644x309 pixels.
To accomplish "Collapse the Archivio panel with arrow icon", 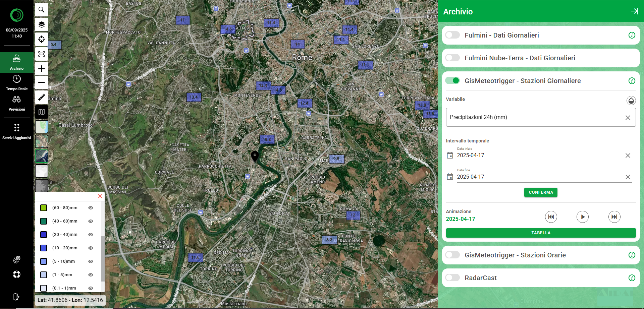I will pyautogui.click(x=634, y=11).
